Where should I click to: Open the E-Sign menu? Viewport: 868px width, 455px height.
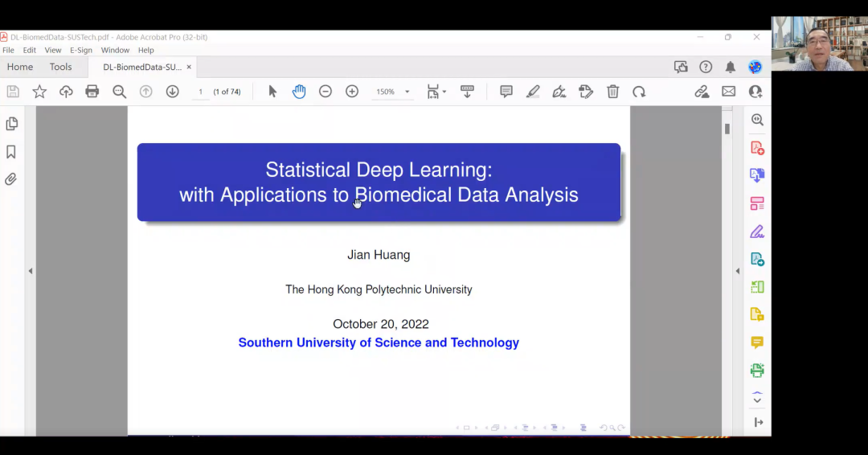coord(81,50)
